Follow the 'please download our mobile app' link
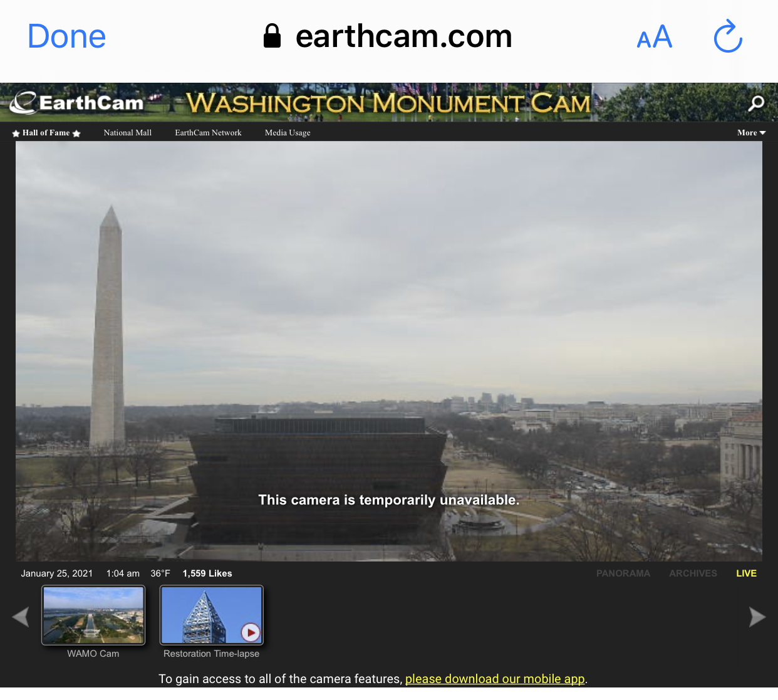 [x=495, y=679]
